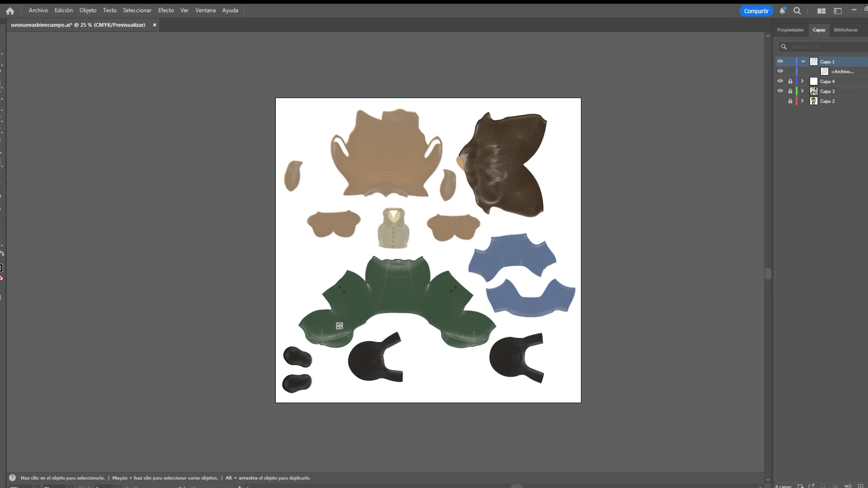868x488 pixels.
Task: Switch to the Propiedades tab
Action: (x=790, y=30)
